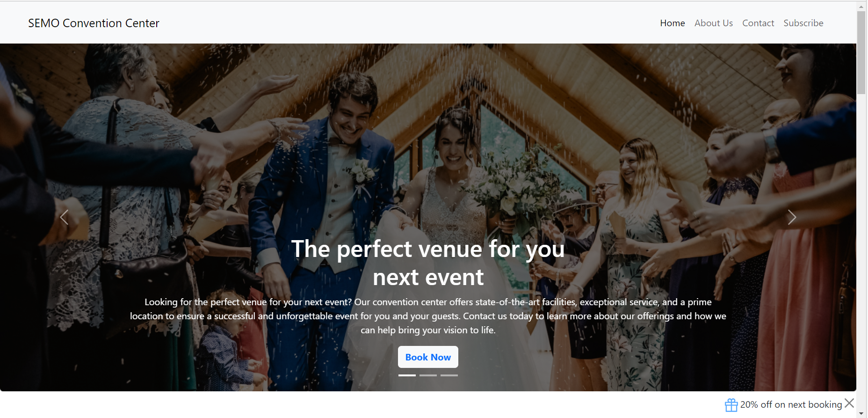Image resolution: width=868 pixels, height=418 pixels.
Task: Dismiss the 20% off booking banner
Action: coord(849,403)
